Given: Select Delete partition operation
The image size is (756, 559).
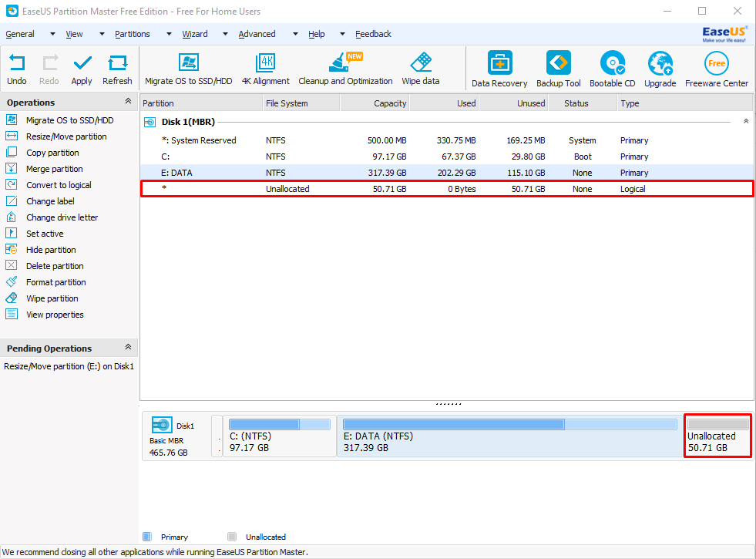Looking at the screenshot, I should [x=55, y=266].
